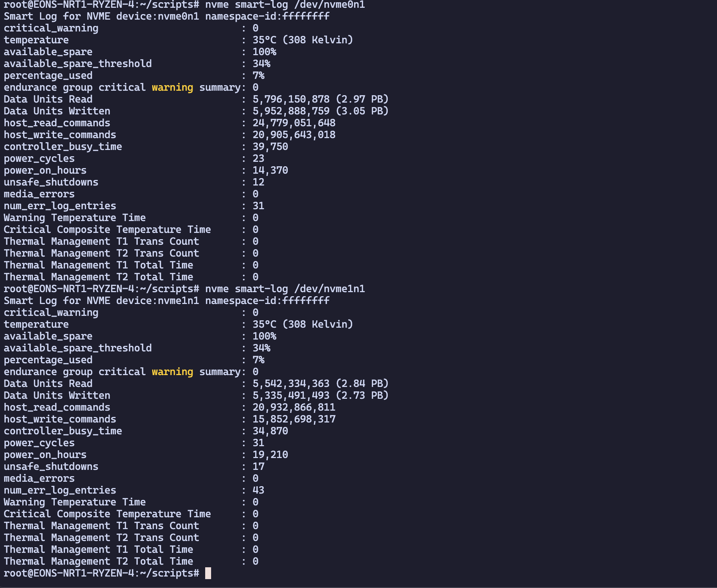The height and width of the screenshot is (588, 717).
Task: Click the num_err_log_entries value 43
Action: coord(259,490)
